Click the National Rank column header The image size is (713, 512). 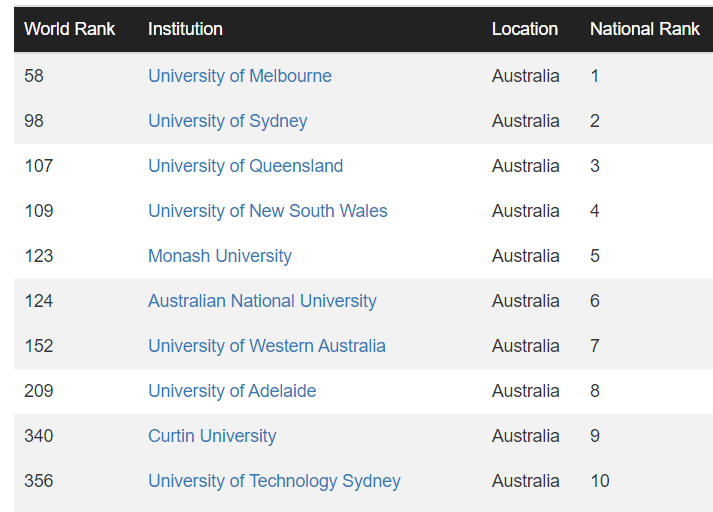(x=644, y=29)
